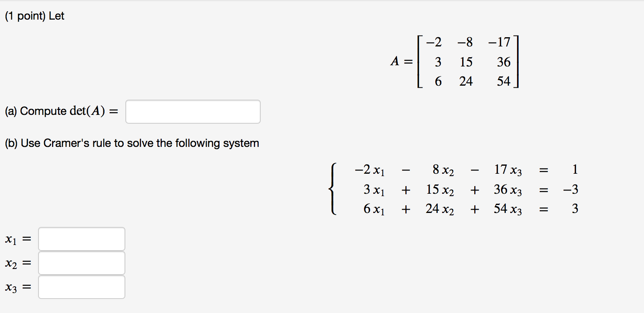Click the curly brace of the system

click(334, 189)
